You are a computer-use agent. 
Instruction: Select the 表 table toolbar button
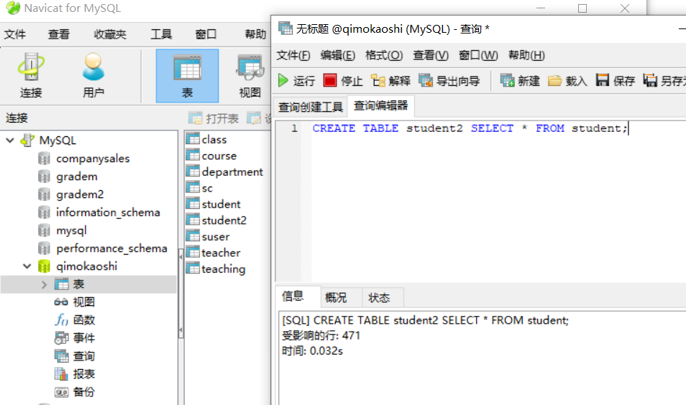pos(187,76)
